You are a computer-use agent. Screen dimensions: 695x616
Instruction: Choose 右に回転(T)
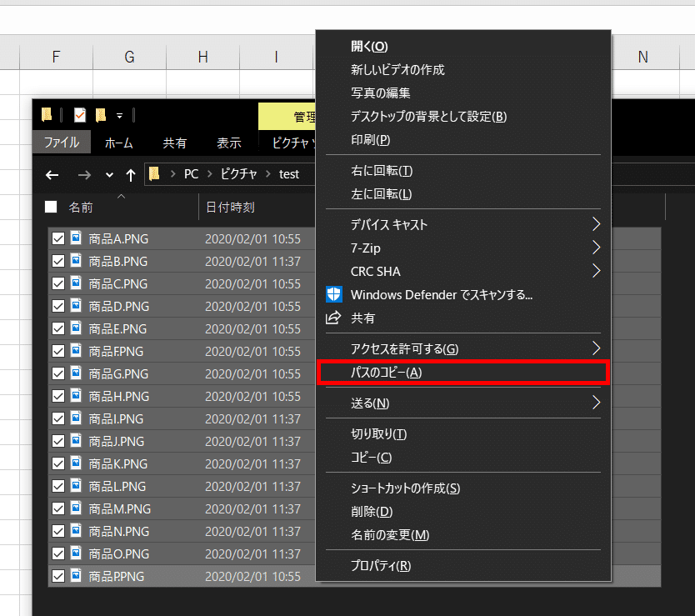463,171
